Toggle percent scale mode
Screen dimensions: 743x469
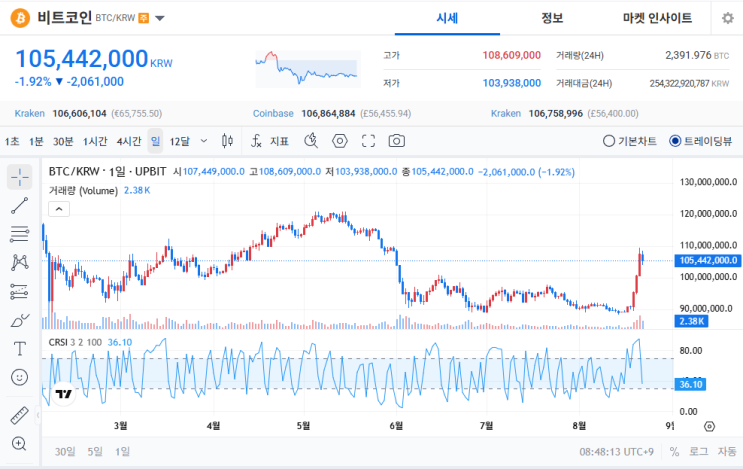tap(674, 451)
